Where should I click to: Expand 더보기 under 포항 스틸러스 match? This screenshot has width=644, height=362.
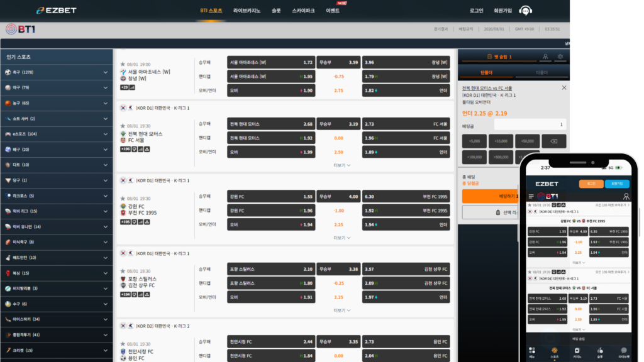pyautogui.click(x=342, y=310)
